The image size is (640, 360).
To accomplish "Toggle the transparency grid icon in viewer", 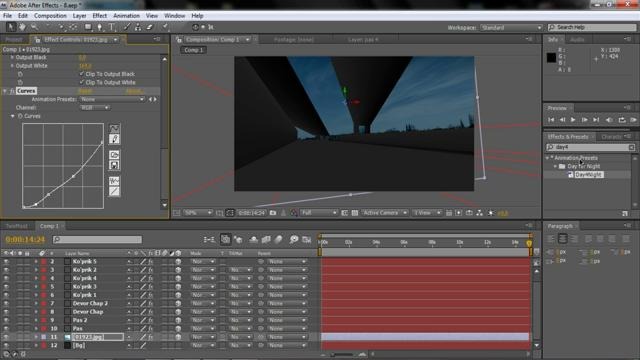I will 355,213.
